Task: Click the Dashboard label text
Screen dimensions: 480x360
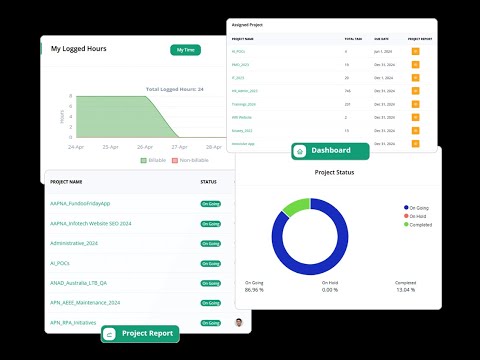Action: tap(331, 150)
